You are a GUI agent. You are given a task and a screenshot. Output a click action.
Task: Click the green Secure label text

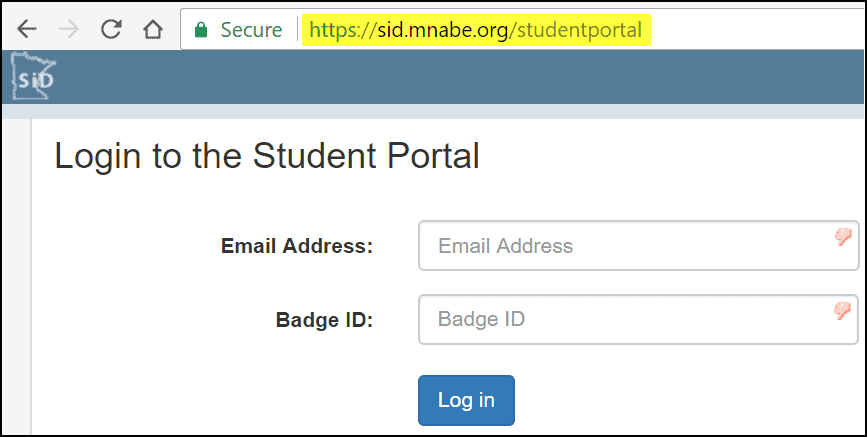pyautogui.click(x=251, y=30)
